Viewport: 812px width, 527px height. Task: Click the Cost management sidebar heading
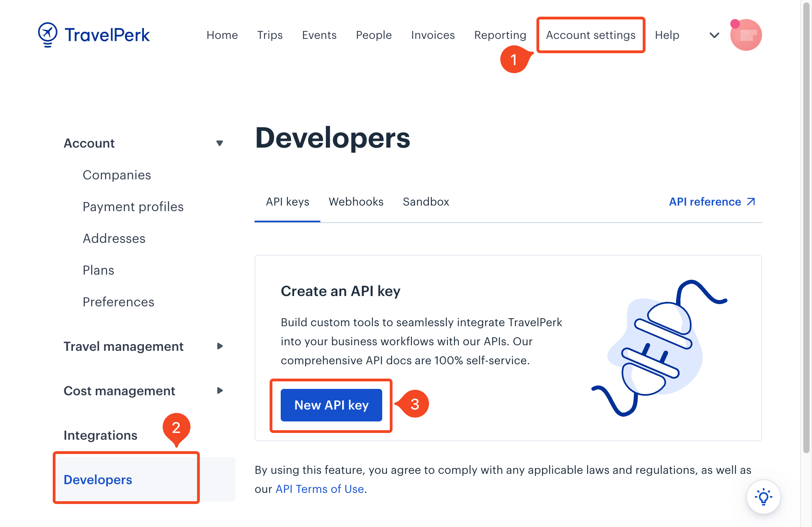tap(119, 391)
